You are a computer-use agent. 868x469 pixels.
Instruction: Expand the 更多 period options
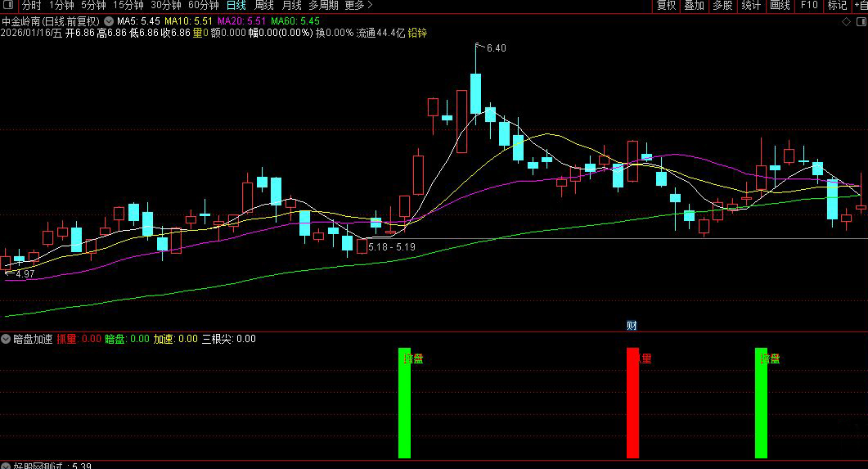(x=358, y=6)
